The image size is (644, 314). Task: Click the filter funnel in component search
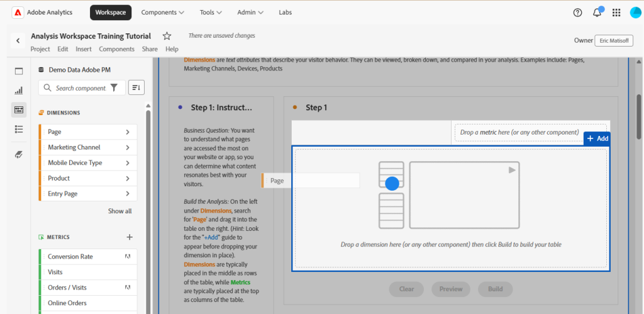point(114,88)
